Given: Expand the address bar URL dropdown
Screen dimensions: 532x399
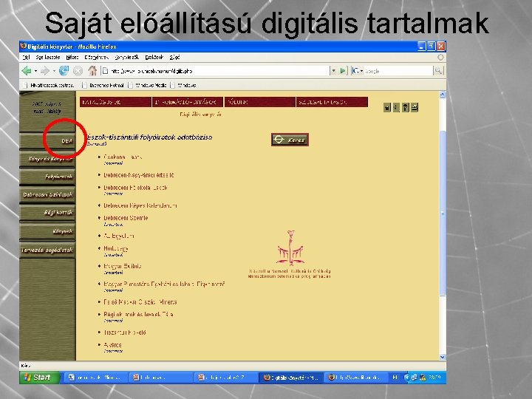Looking at the screenshot, I should pos(333,71).
